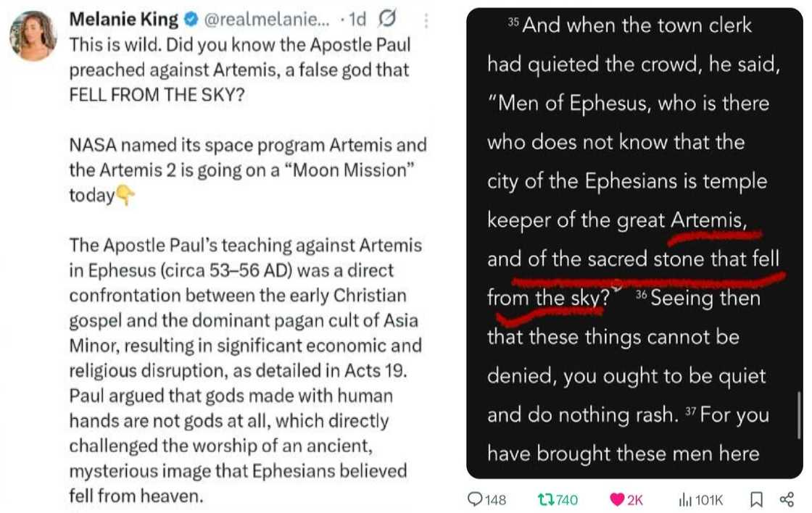The width and height of the screenshot is (812, 513).
Task: Click the 148 replies count
Action: tap(495, 499)
